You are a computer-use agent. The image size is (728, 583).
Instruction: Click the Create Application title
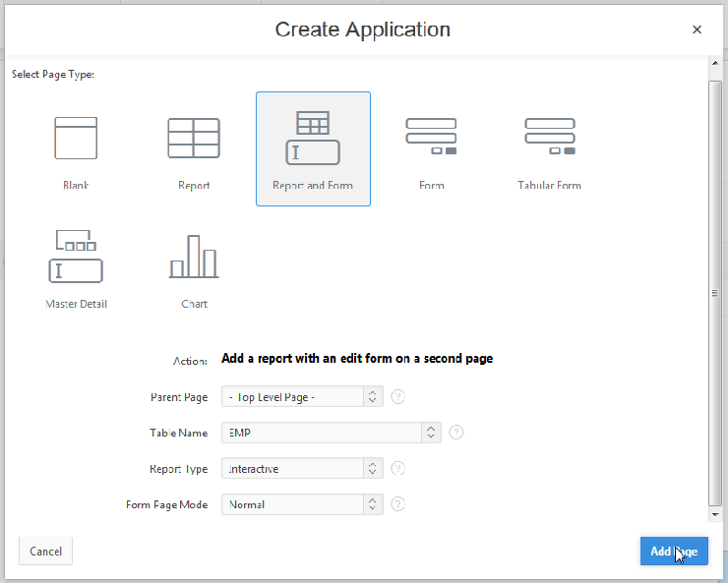click(363, 29)
